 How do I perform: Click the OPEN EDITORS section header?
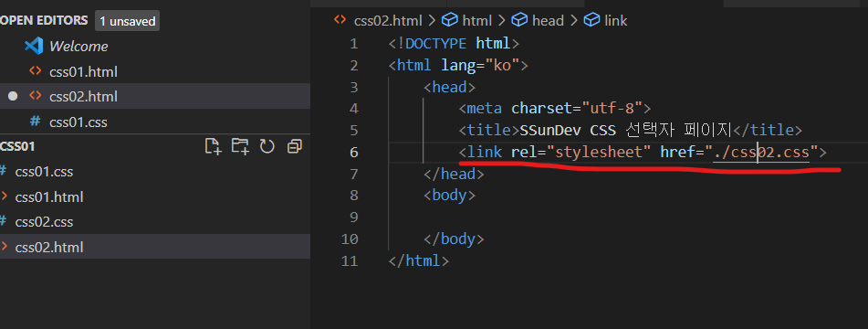(44, 20)
